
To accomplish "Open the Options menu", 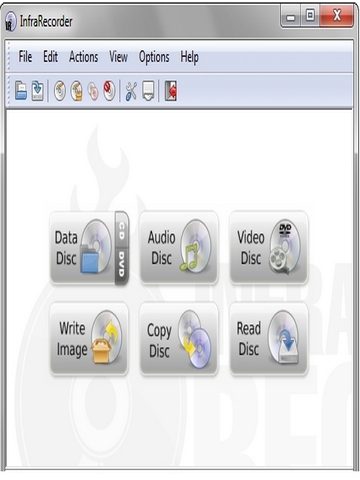I will [x=154, y=57].
